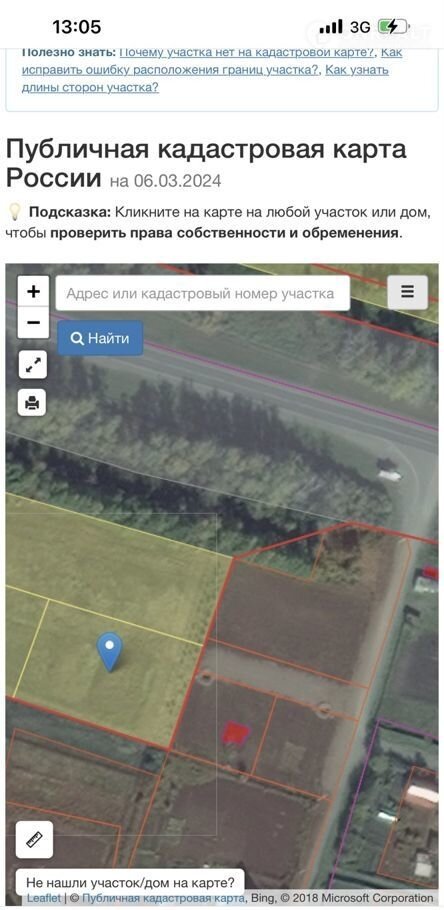The width and height of the screenshot is (444, 910).
Task: Open the hamburger layers menu
Action: coord(407,292)
